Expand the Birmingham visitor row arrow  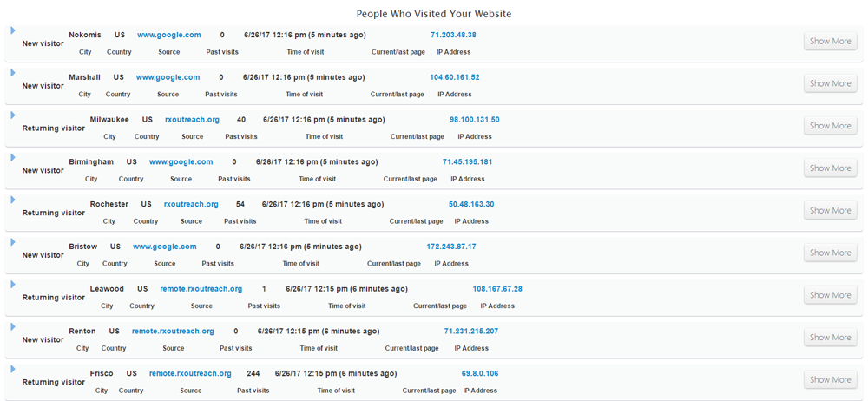pos(13,157)
